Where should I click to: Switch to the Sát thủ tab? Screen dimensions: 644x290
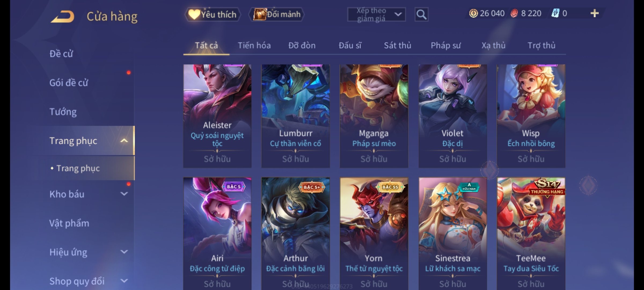397,45
